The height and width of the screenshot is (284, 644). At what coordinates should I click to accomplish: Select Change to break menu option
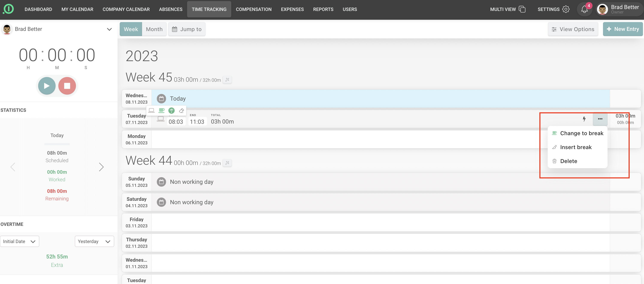pos(582,133)
